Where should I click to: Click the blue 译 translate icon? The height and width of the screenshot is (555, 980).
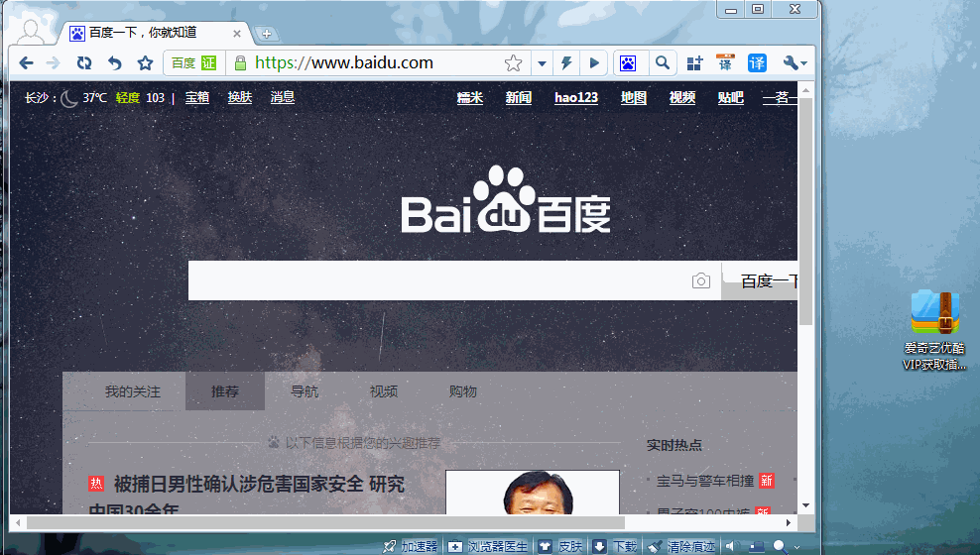pyautogui.click(x=757, y=62)
